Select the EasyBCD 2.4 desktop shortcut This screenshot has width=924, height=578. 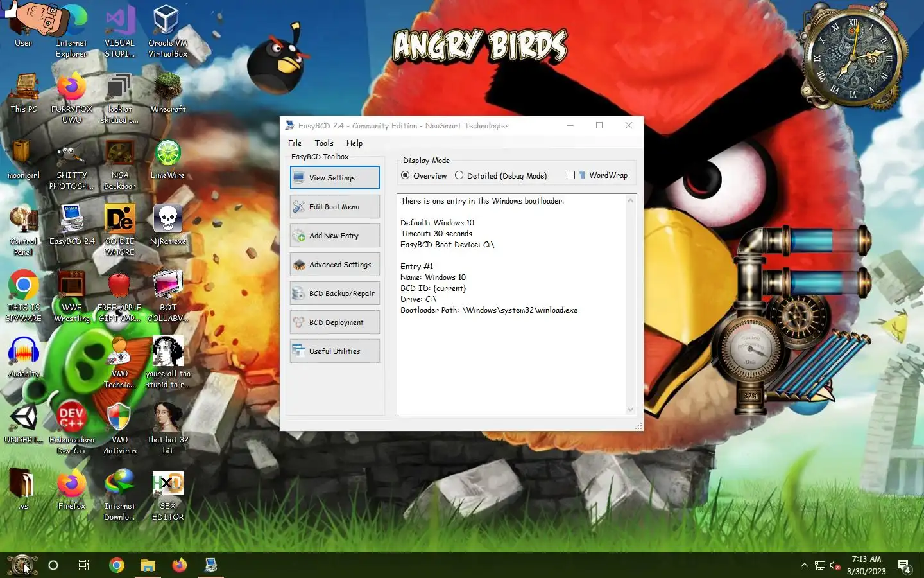point(71,225)
